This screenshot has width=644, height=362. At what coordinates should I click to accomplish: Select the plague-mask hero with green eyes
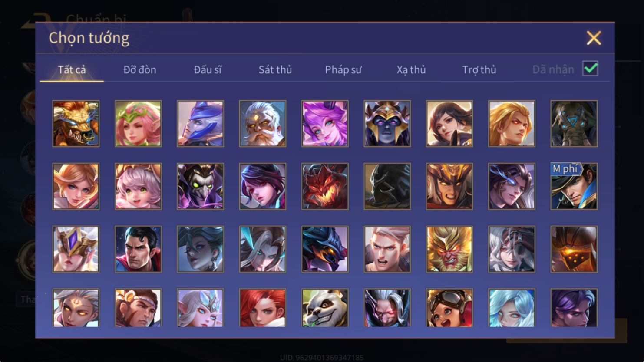(x=200, y=186)
